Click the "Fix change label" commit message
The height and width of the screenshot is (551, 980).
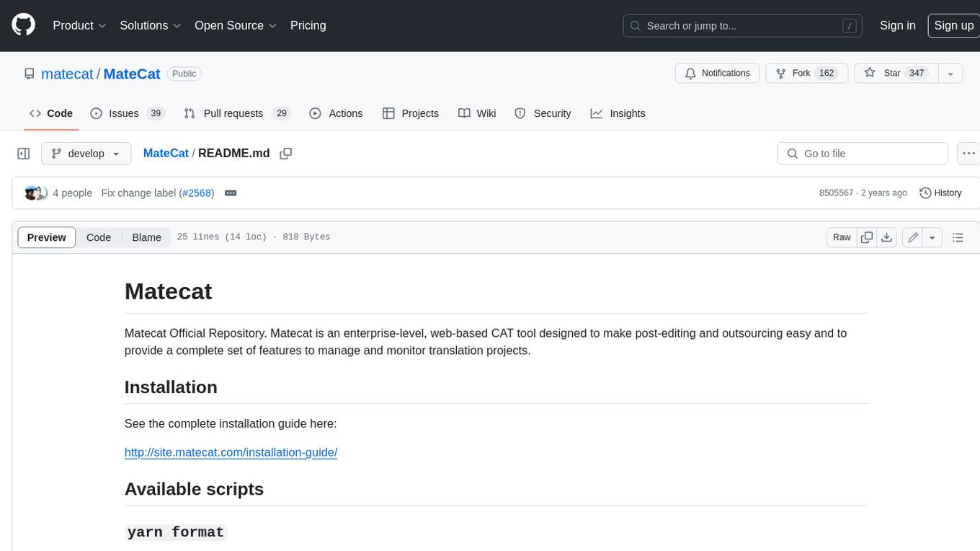tap(138, 193)
